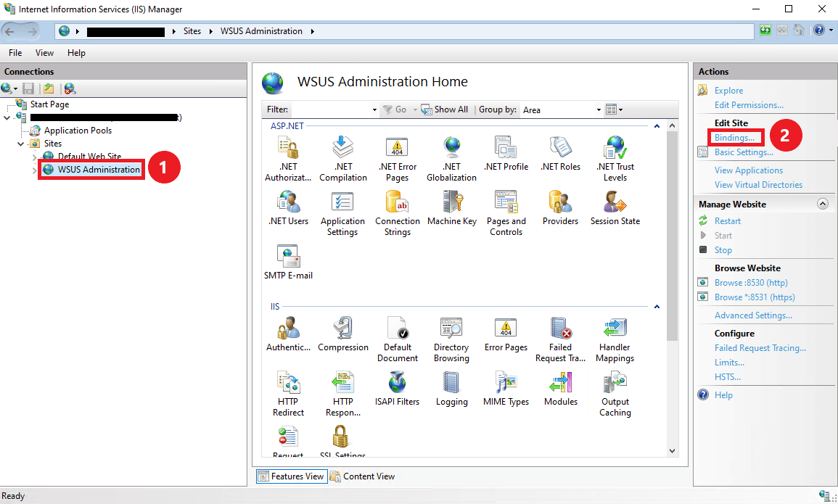Screen dimensions: 838x504
Task: Click Edit Permissions... link
Action: [x=749, y=105]
